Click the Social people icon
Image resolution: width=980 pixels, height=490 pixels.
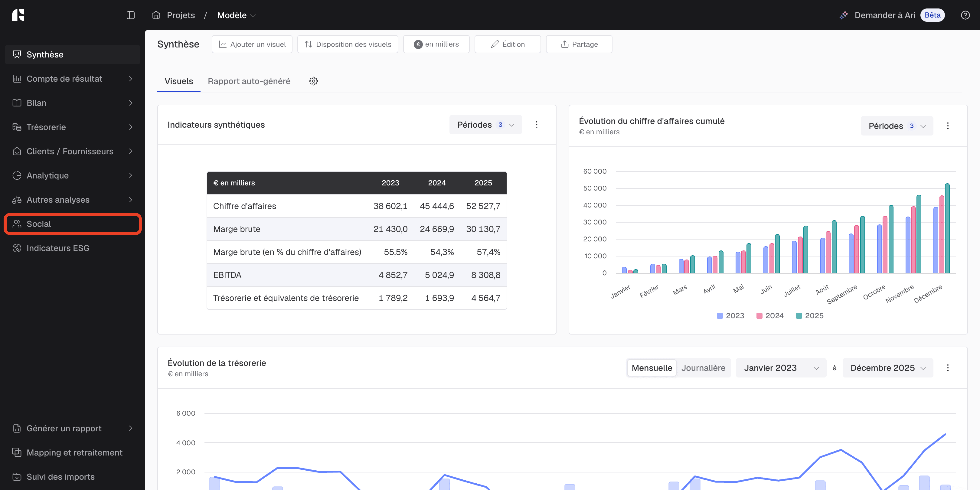pos(17,224)
